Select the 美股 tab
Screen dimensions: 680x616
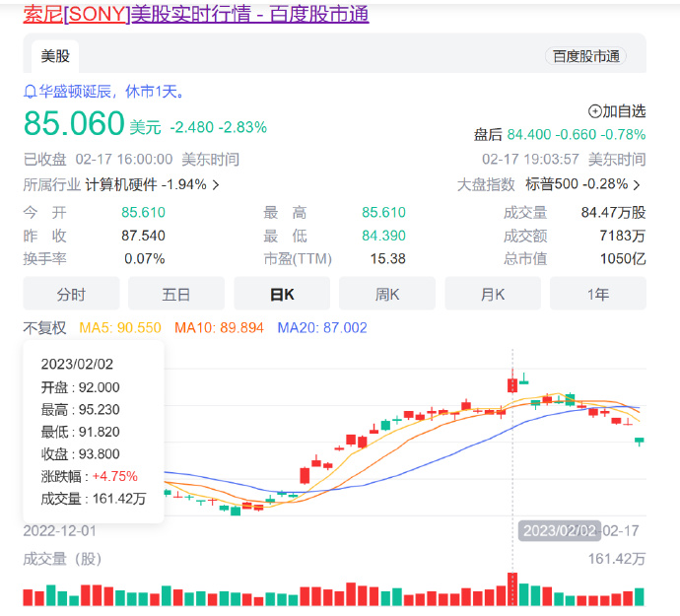click(x=55, y=56)
